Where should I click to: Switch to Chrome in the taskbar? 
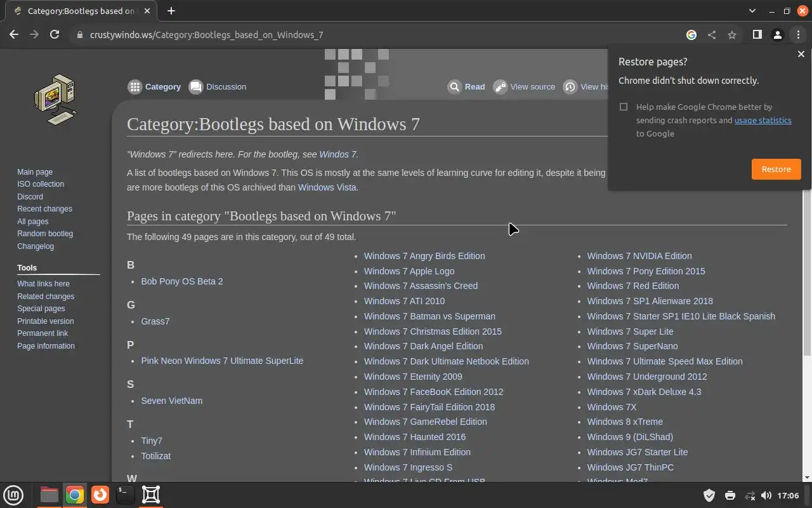click(x=74, y=495)
